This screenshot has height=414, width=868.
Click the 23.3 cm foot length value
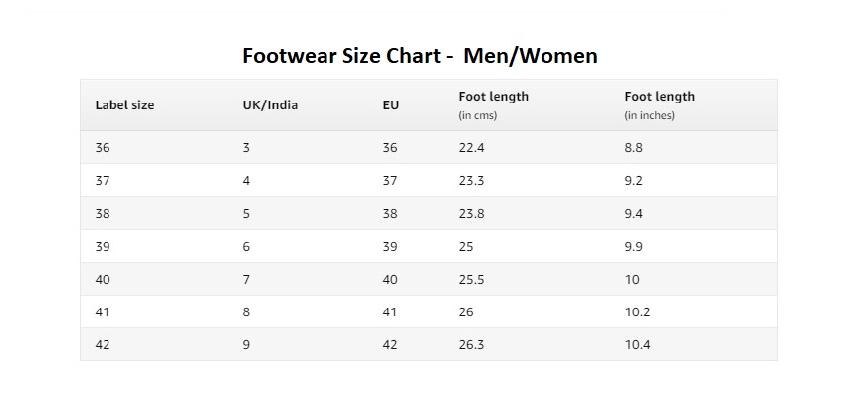click(x=471, y=180)
